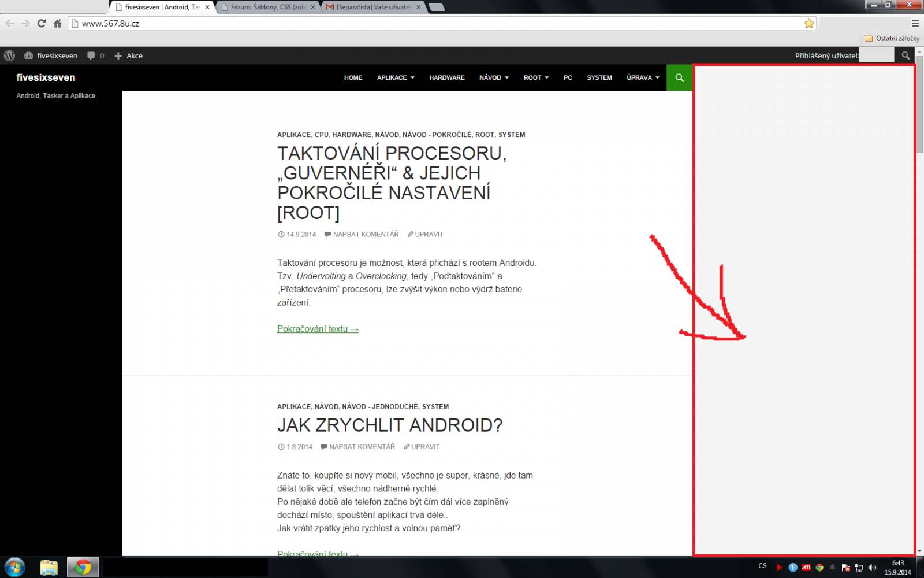Open the HARDWARE menu item

pyautogui.click(x=446, y=77)
